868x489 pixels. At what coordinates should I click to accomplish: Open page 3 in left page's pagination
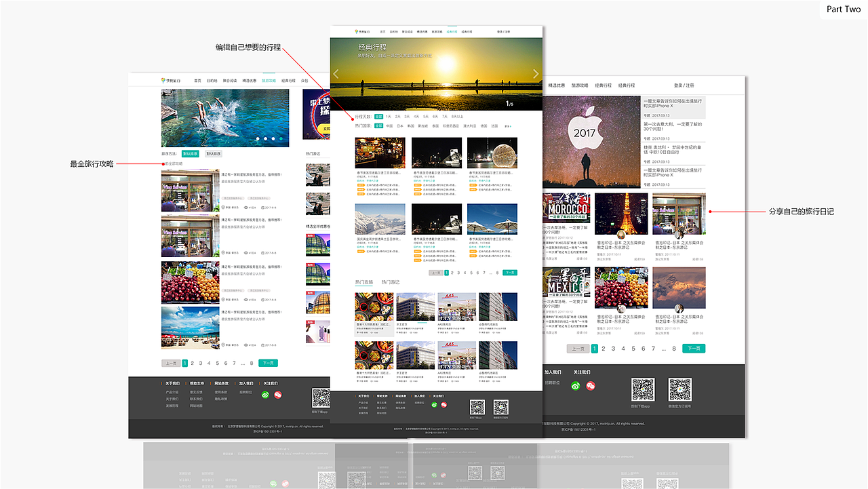coord(201,364)
